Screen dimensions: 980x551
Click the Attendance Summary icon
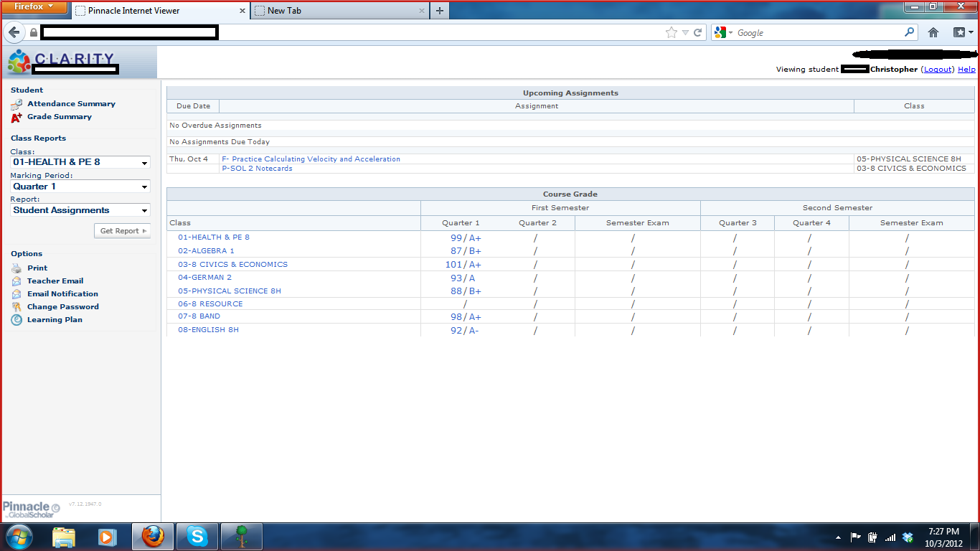[x=17, y=104]
